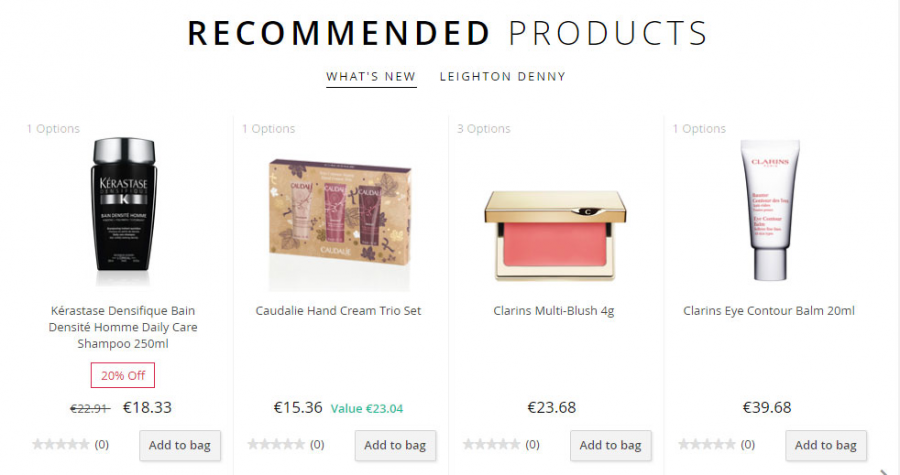Open Kérastase shampoo bottle image
This screenshot has height=475, width=900.
coord(123,207)
